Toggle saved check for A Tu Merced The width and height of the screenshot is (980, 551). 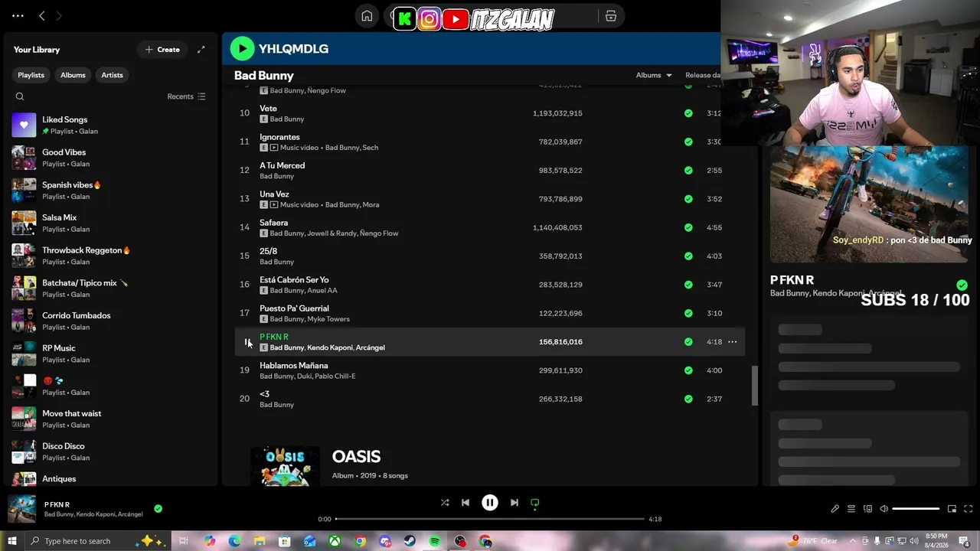688,170
